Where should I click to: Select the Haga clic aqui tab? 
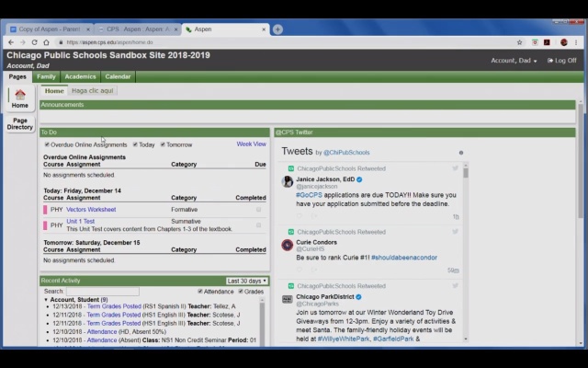92,91
